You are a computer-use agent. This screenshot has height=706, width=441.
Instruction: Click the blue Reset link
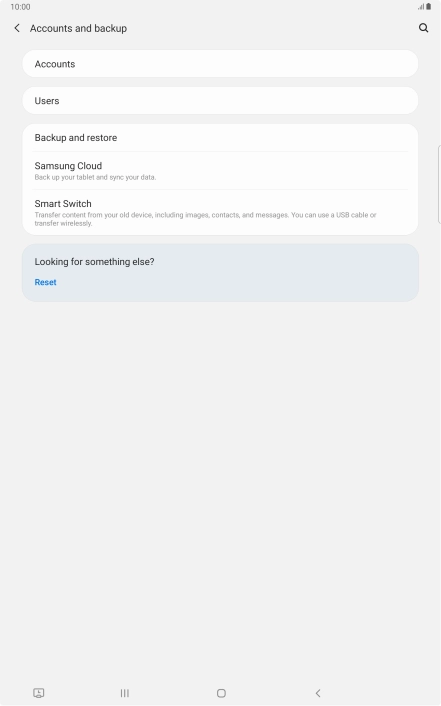click(45, 282)
